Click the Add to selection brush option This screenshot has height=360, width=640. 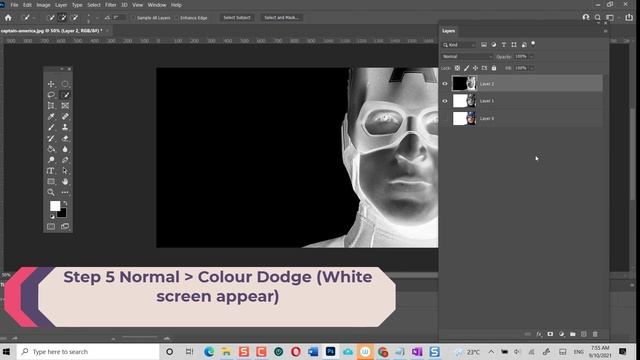click(x=62, y=18)
